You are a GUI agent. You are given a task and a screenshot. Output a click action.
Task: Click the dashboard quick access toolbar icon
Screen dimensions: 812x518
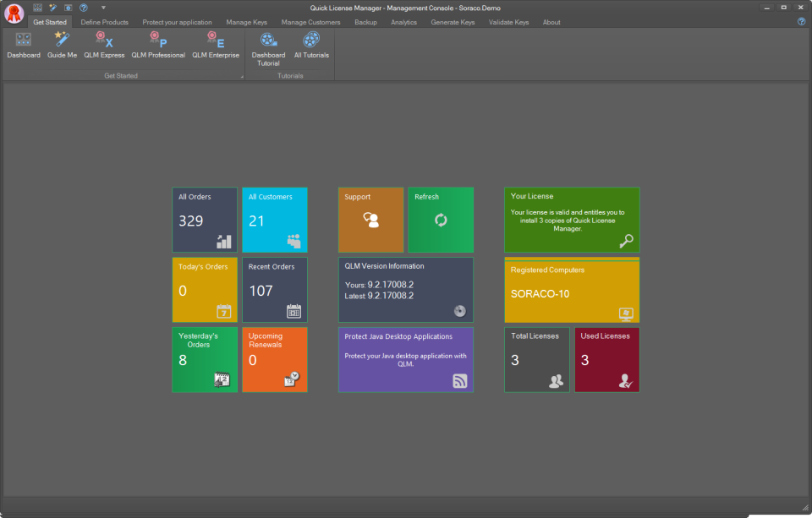click(x=37, y=8)
